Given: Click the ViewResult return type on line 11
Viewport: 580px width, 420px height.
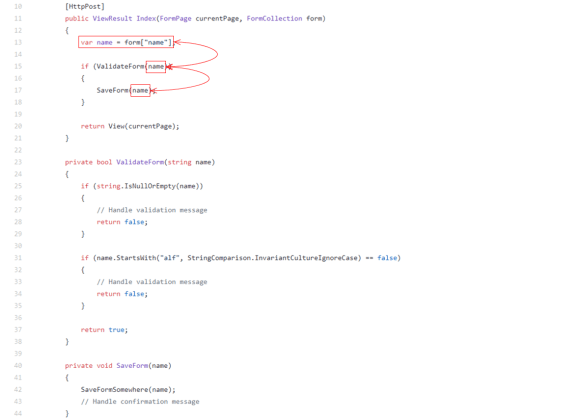Looking at the screenshot, I should click(112, 19).
